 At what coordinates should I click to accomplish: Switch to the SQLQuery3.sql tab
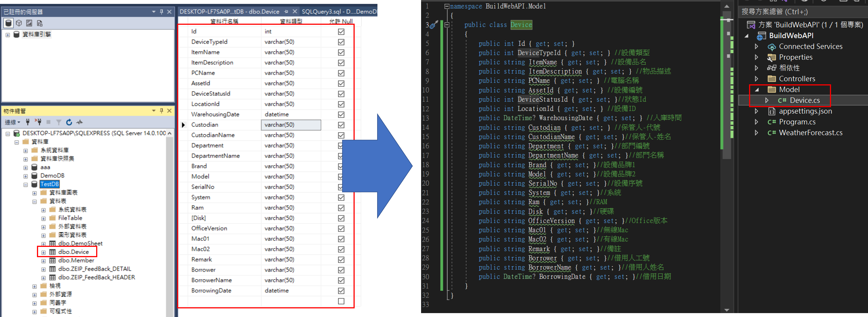click(x=339, y=11)
